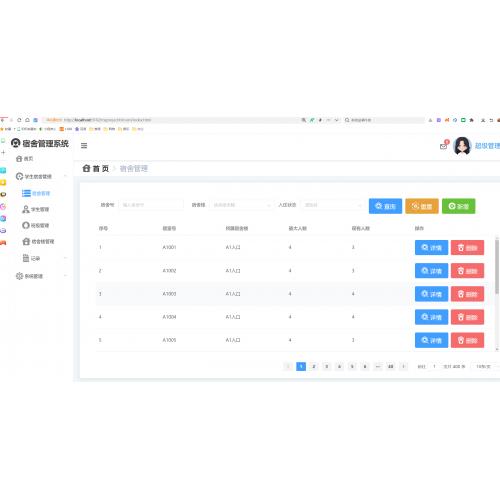This screenshot has height=500, width=500.
Task: Click the green add button
Action: point(459,206)
